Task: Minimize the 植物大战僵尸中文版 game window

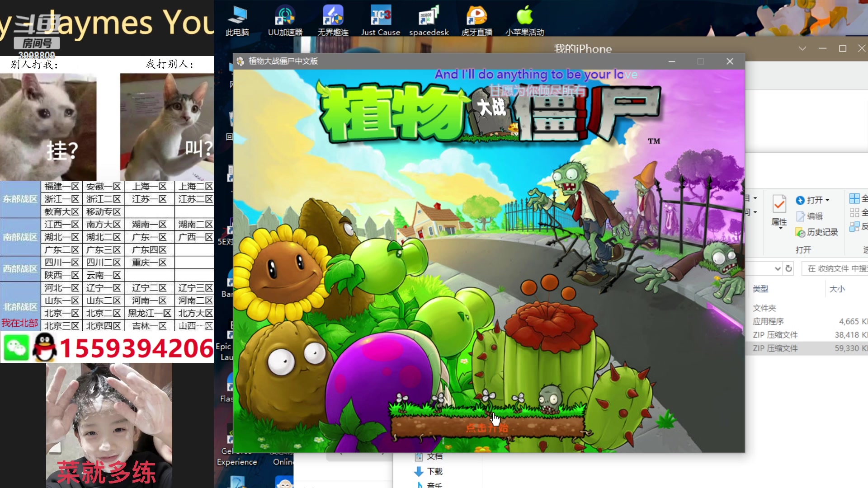Action: [x=672, y=61]
